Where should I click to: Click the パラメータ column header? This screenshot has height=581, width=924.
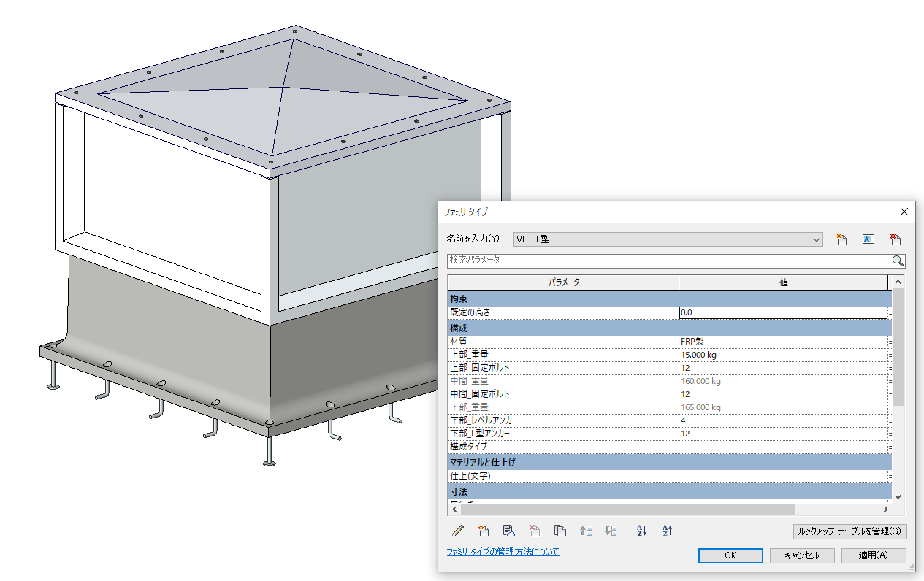coord(563,282)
